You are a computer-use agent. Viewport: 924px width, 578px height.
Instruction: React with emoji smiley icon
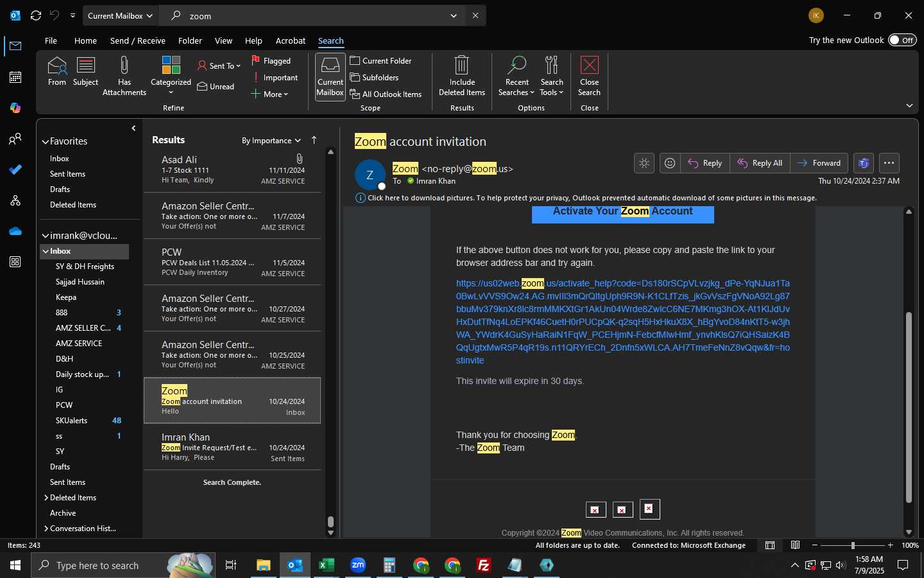tap(670, 163)
